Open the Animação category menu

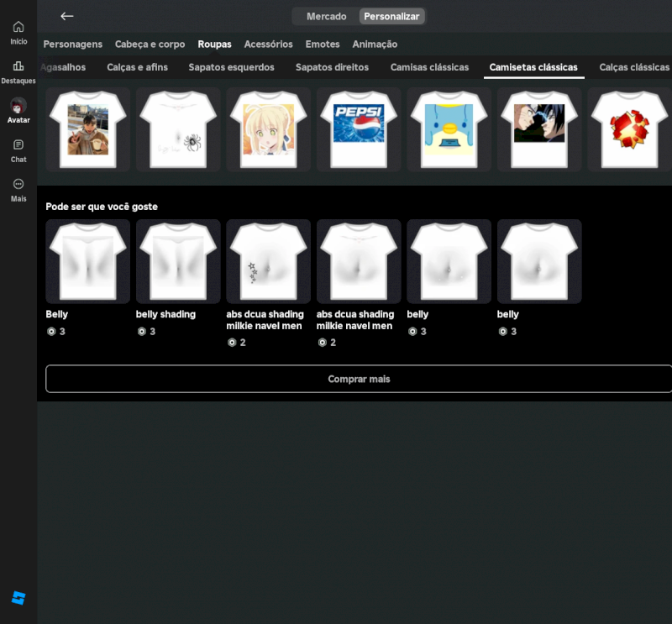pos(375,44)
